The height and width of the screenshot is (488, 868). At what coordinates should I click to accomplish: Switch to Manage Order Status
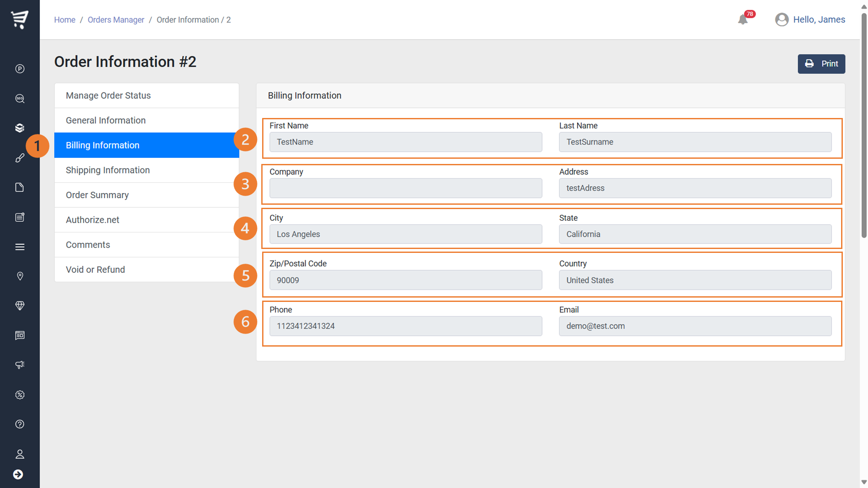pos(108,95)
